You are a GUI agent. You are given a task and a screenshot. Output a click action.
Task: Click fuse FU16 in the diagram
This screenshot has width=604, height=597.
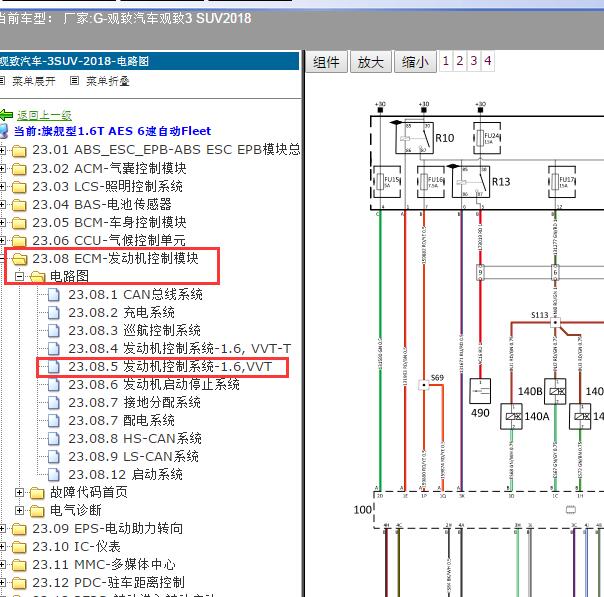[x=431, y=181]
